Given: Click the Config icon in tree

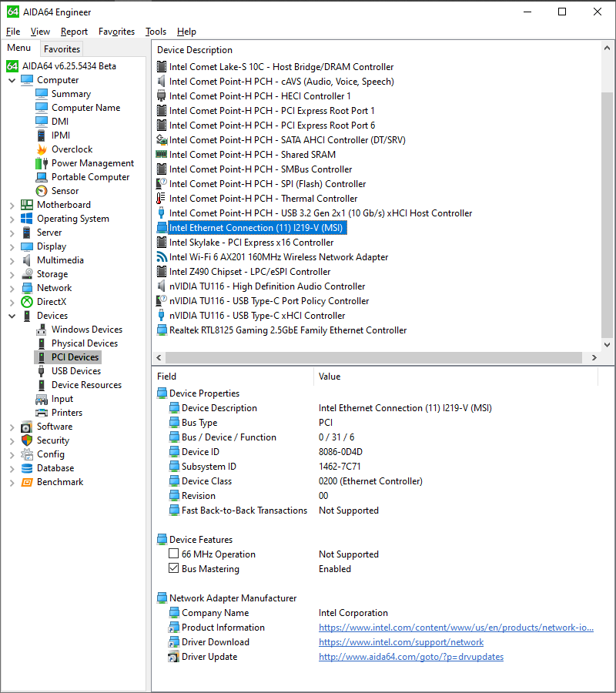Looking at the screenshot, I should [x=27, y=454].
